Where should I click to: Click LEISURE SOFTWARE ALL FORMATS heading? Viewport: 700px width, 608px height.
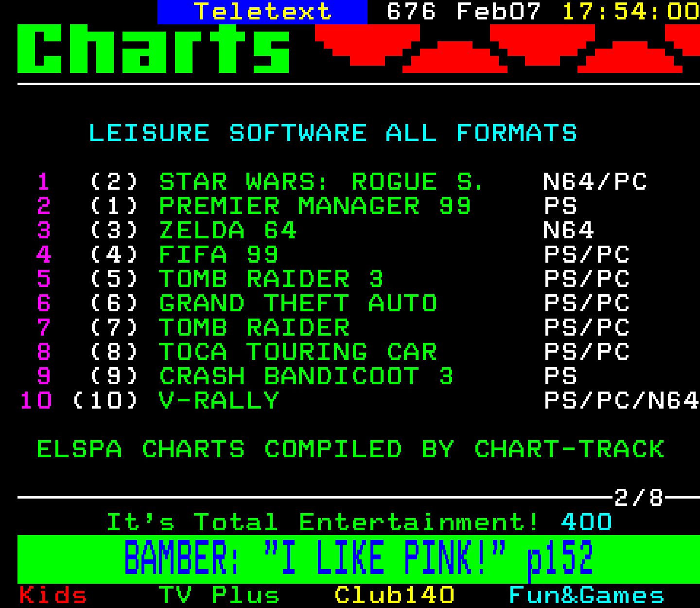[333, 133]
